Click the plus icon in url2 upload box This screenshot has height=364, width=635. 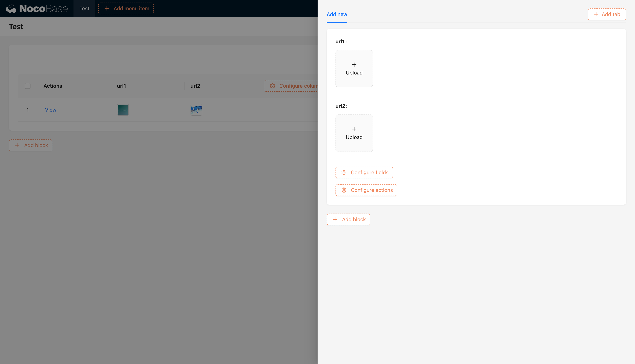(x=354, y=129)
